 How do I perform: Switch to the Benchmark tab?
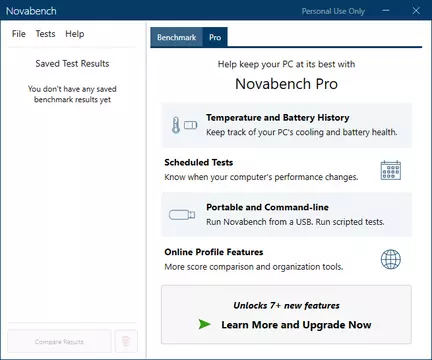(176, 37)
